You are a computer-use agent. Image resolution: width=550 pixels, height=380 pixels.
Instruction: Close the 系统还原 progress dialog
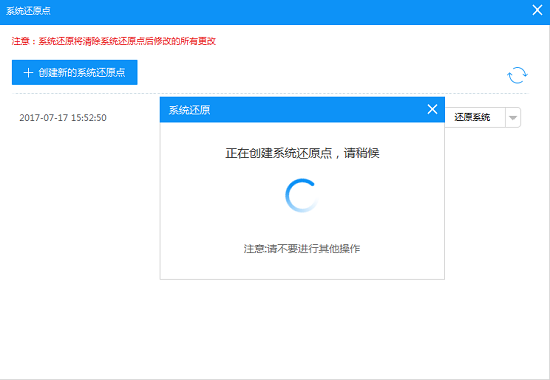tap(432, 109)
